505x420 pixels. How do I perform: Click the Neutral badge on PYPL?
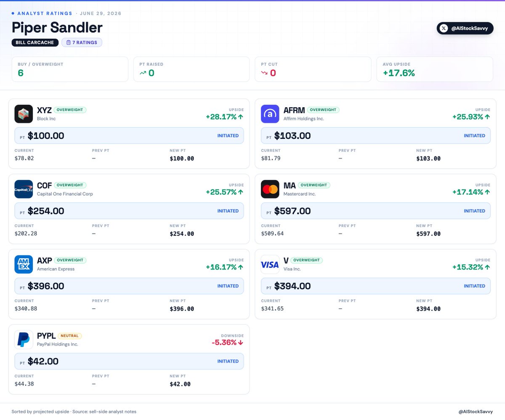click(69, 336)
